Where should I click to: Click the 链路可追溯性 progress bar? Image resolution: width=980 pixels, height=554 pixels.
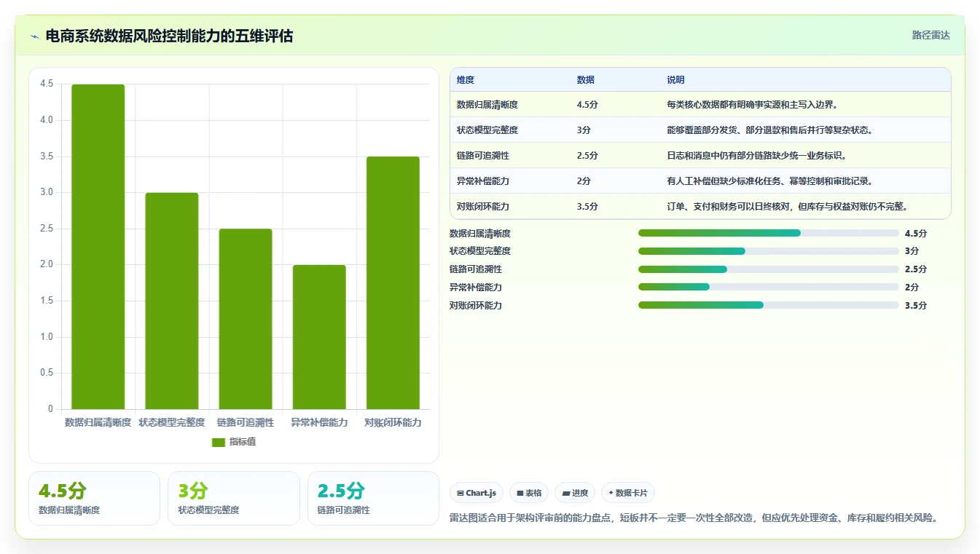pos(769,269)
